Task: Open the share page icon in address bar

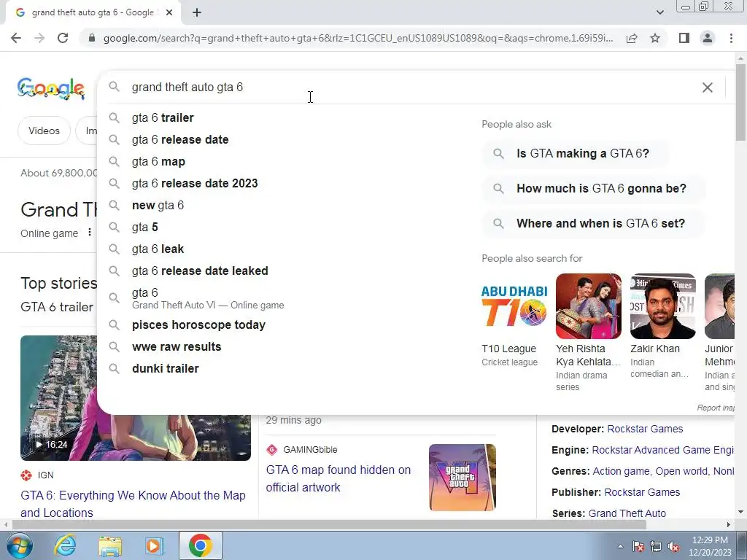Action: 632,38
